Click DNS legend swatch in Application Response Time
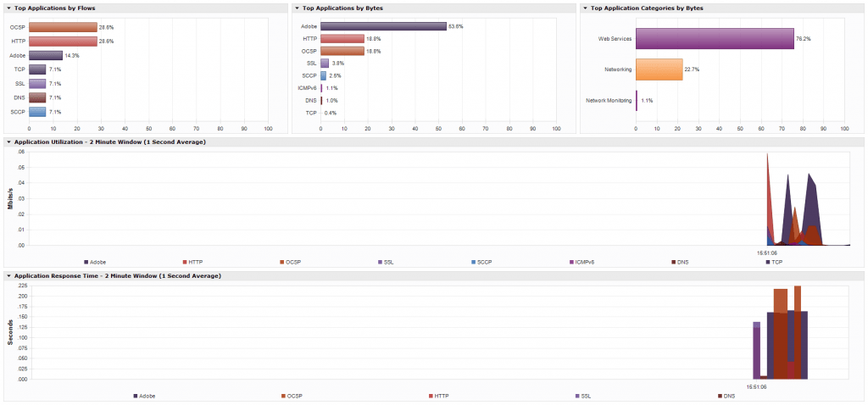Screen dimensions: 868x405 coord(720,396)
